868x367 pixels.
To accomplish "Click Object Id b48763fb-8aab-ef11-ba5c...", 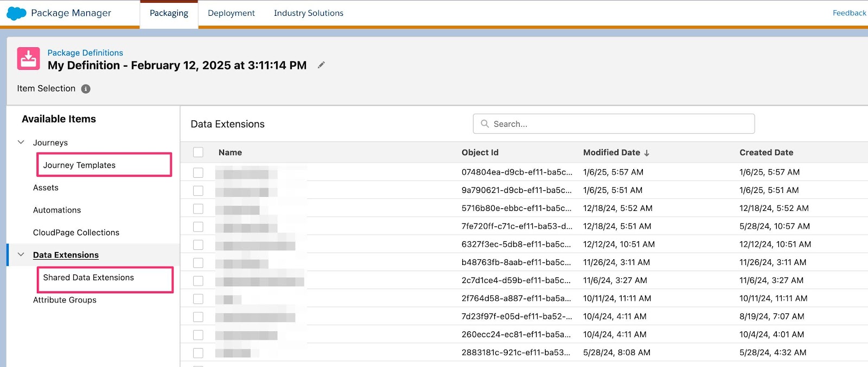I will point(516,262).
